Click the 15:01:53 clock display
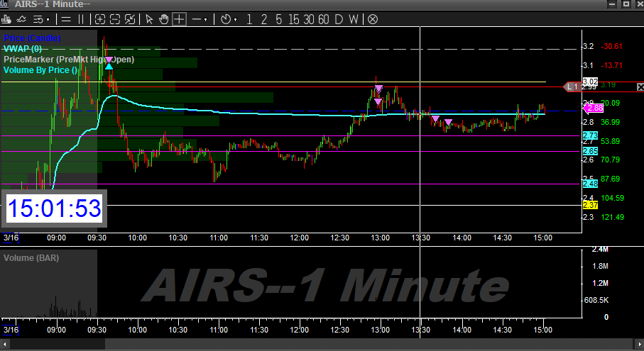Viewport: 644px width, 351px height. (54, 208)
